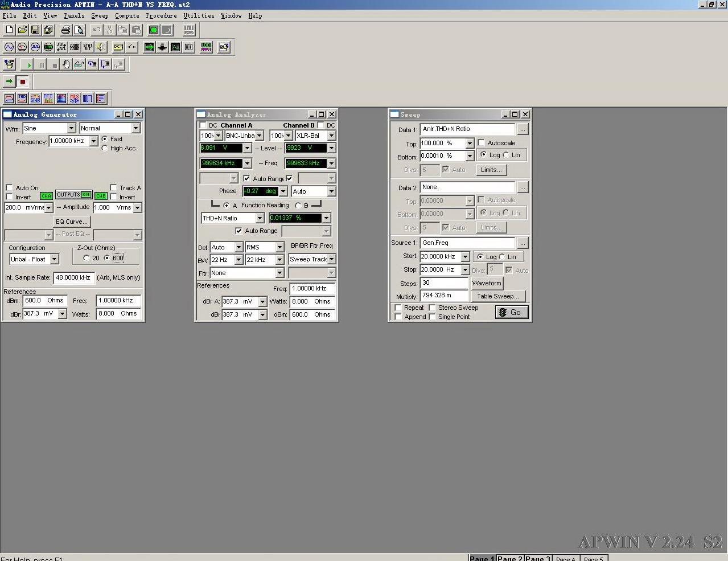Expand the Det Auto detector dropdown
Image resolution: width=728 pixels, height=561 pixels.
(x=238, y=247)
